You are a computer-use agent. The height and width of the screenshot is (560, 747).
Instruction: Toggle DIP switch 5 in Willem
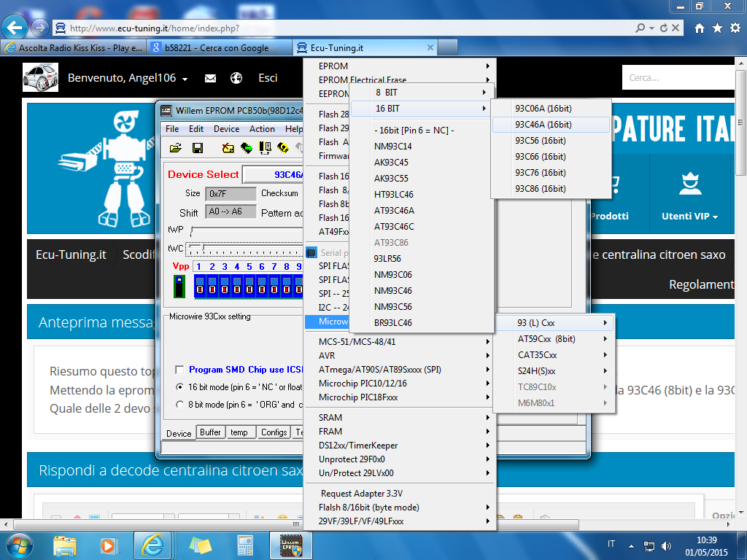249,286
